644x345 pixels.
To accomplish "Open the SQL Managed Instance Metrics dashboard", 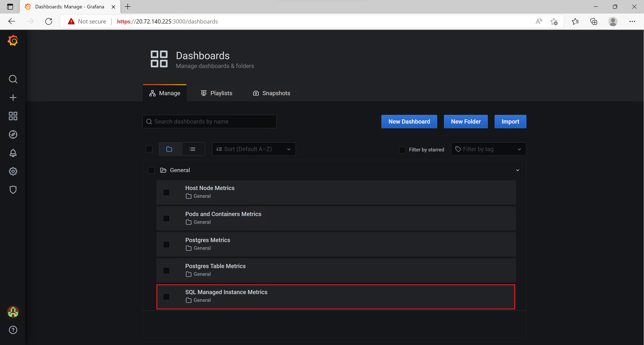I will 226,292.
